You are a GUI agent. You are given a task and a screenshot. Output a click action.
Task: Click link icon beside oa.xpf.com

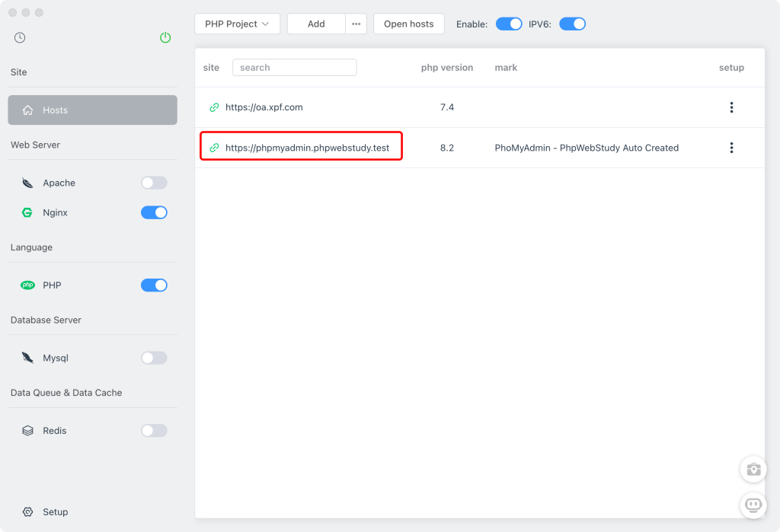point(214,107)
